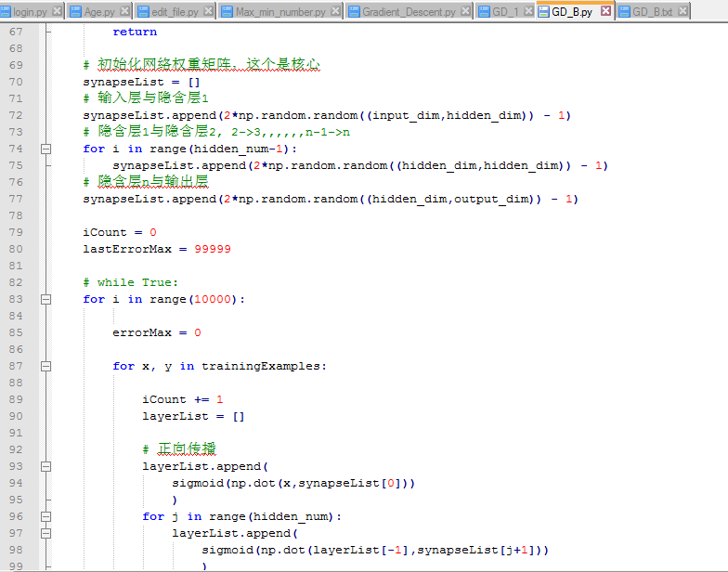Click the file icon on Gradient_Descent.py tab
The height and width of the screenshot is (572, 728).
354,11
